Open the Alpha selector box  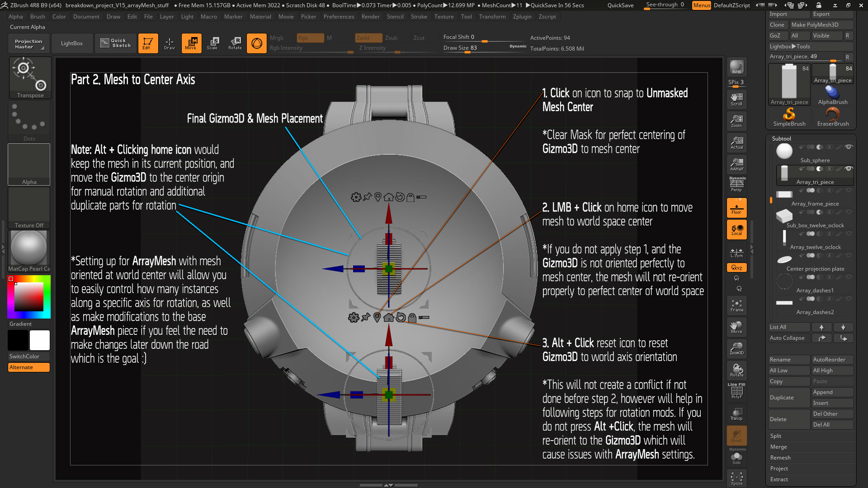(x=29, y=164)
